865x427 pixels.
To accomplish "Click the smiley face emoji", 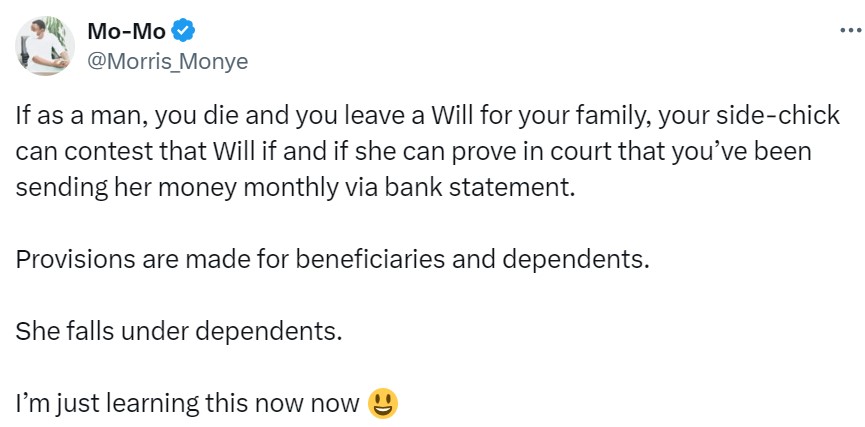I will pyautogui.click(x=383, y=403).
